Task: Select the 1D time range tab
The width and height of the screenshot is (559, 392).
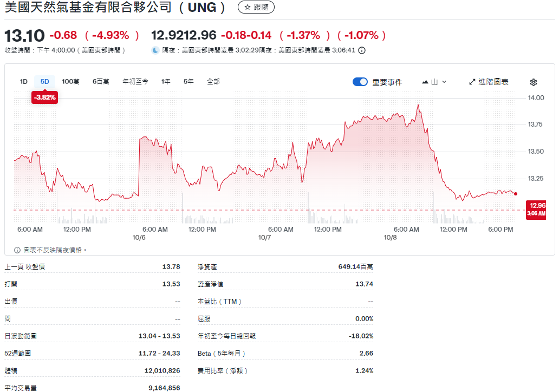Action: [x=24, y=82]
